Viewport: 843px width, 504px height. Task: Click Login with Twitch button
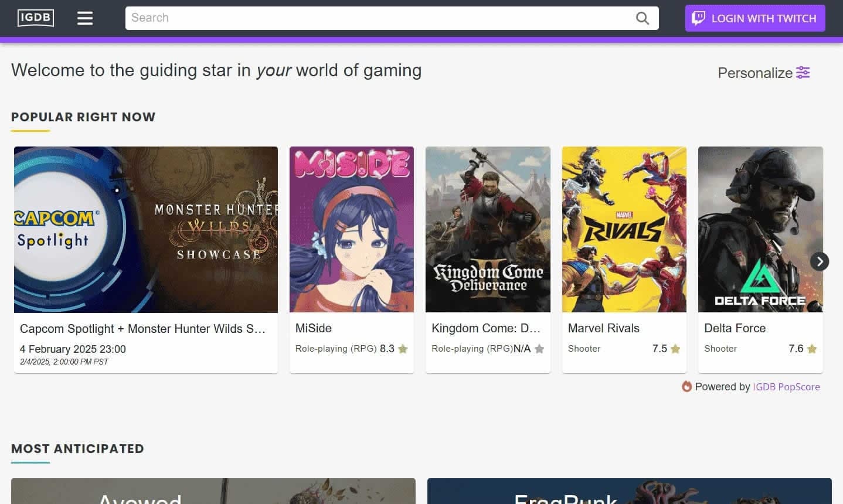tap(755, 18)
